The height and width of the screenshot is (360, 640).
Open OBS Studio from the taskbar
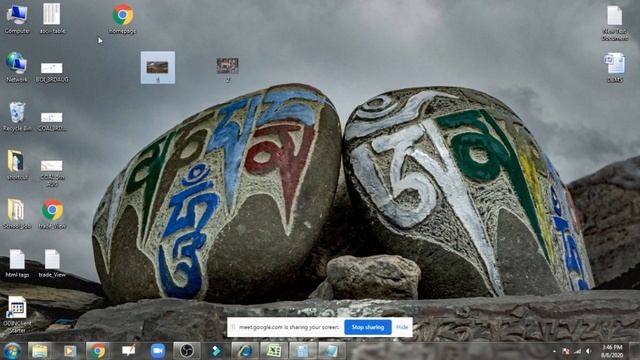tap(187, 351)
